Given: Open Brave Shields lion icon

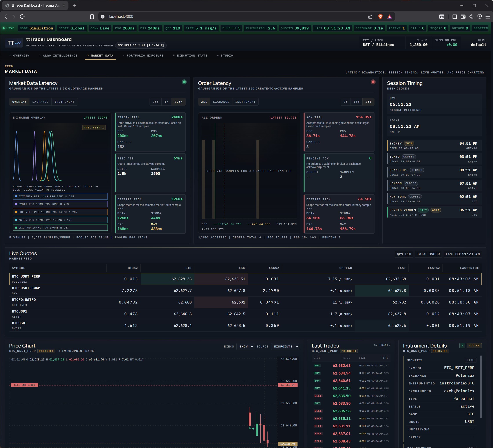Looking at the screenshot, I should (380, 16).
